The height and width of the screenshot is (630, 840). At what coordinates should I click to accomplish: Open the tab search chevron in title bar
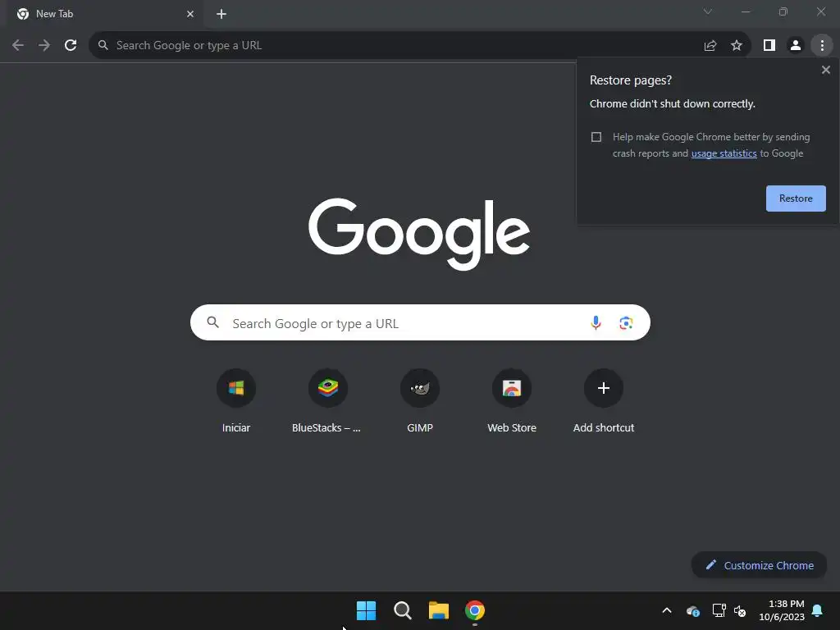point(708,11)
